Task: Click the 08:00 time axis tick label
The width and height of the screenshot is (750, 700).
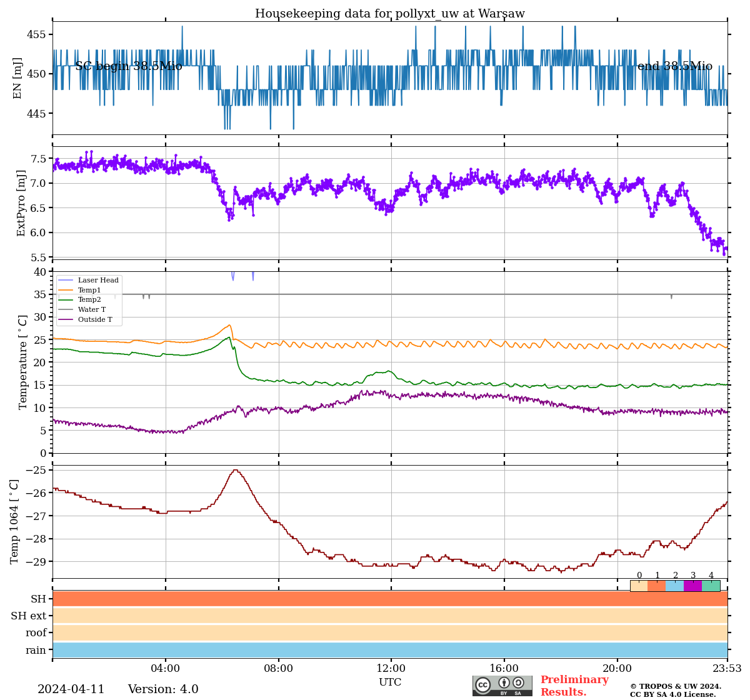Action: [x=278, y=669]
